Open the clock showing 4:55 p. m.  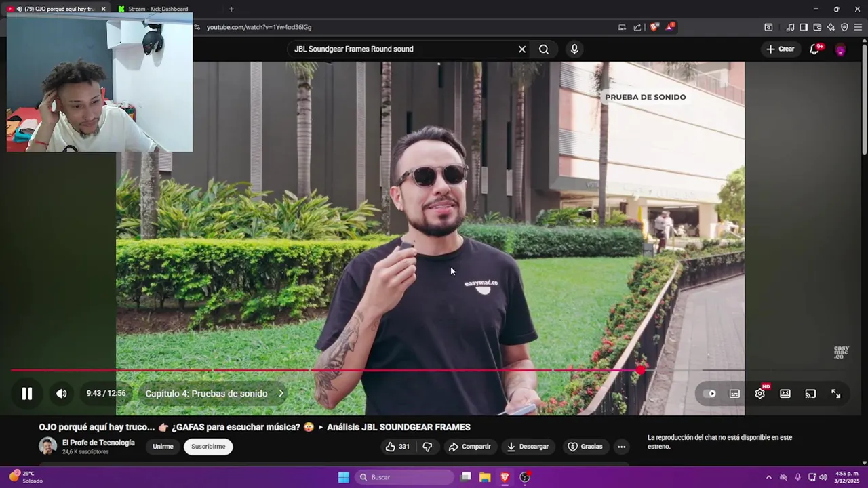coord(847,477)
